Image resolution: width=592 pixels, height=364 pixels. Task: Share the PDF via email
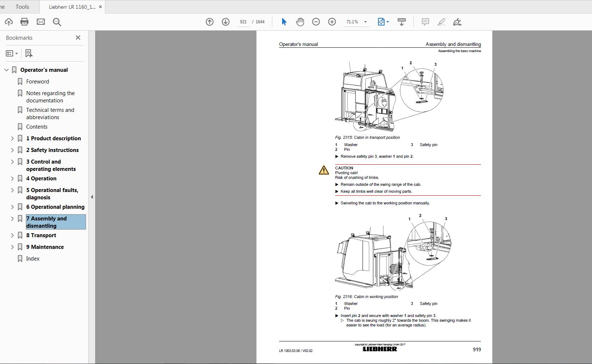pyautogui.click(x=41, y=22)
